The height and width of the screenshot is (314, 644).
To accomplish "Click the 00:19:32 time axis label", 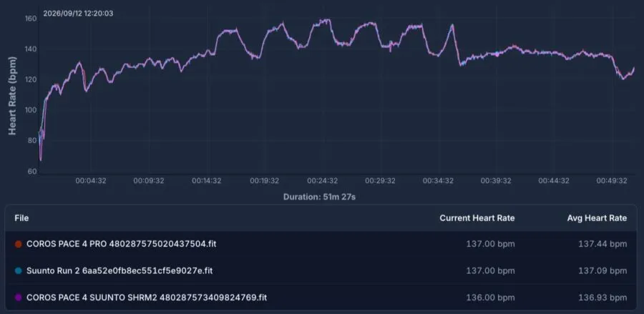I will pyautogui.click(x=265, y=180).
